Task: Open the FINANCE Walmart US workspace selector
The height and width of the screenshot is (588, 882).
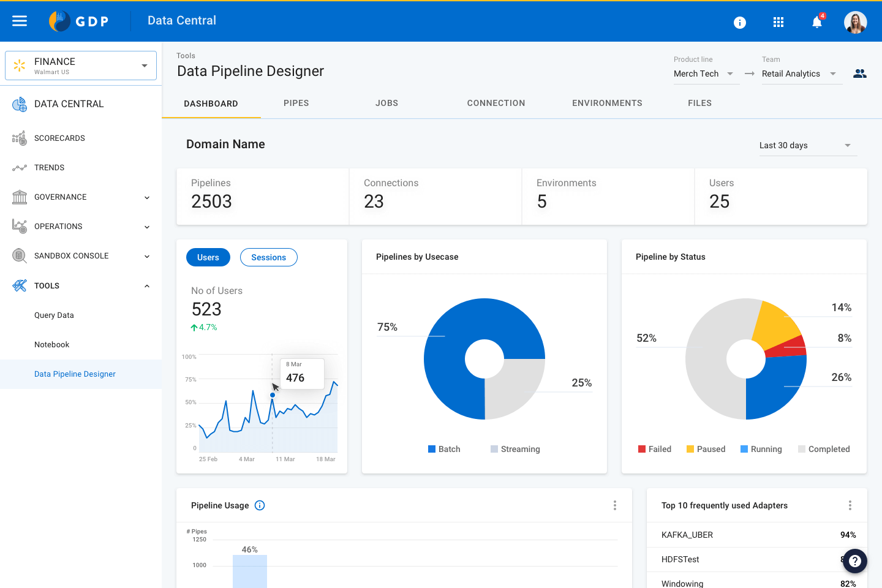Action: tap(80, 65)
